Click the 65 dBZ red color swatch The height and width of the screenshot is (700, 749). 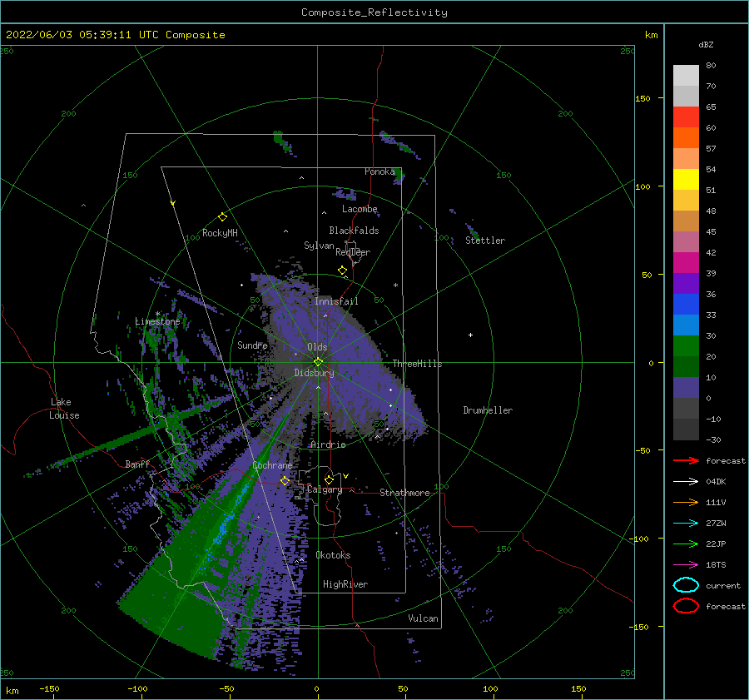(x=686, y=117)
